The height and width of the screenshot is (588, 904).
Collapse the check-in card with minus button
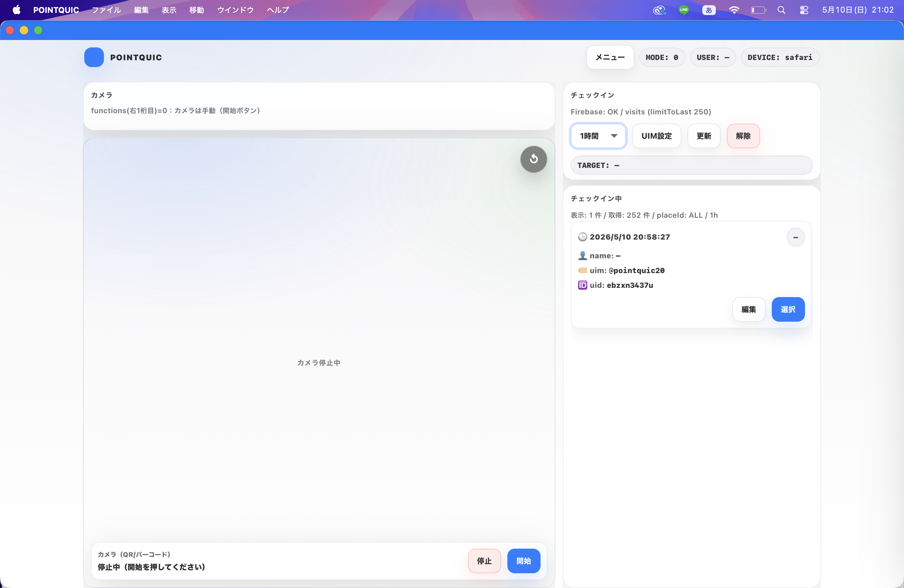click(795, 237)
